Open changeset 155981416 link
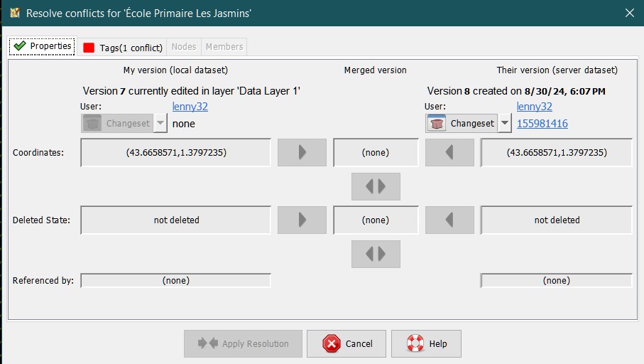The width and height of the screenshot is (644, 364). (542, 124)
